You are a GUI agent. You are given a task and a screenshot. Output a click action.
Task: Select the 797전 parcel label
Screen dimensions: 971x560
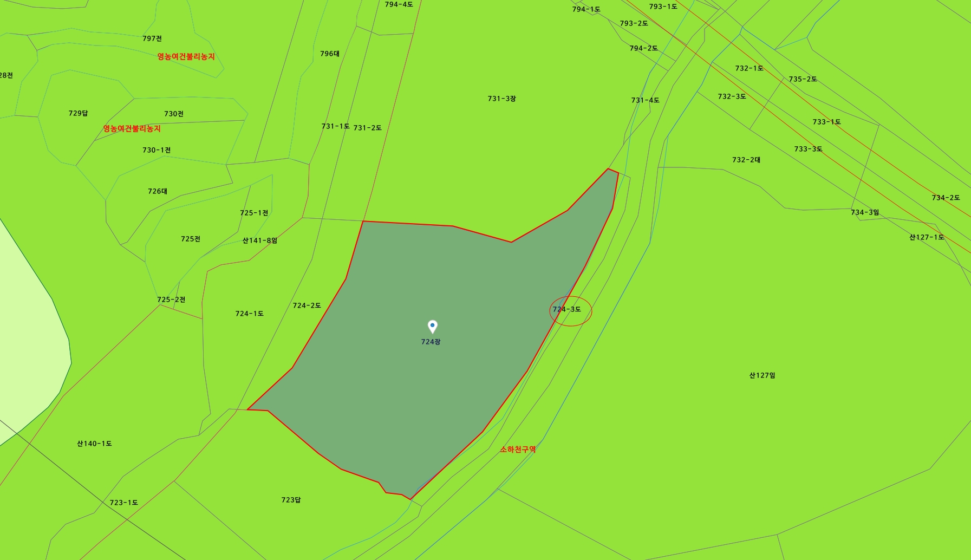pyautogui.click(x=152, y=38)
